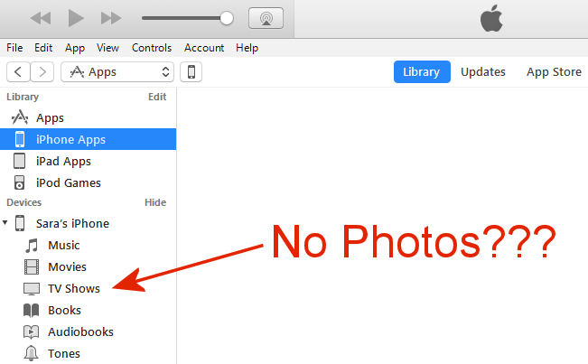Click the film strip Movies icon

click(32, 267)
